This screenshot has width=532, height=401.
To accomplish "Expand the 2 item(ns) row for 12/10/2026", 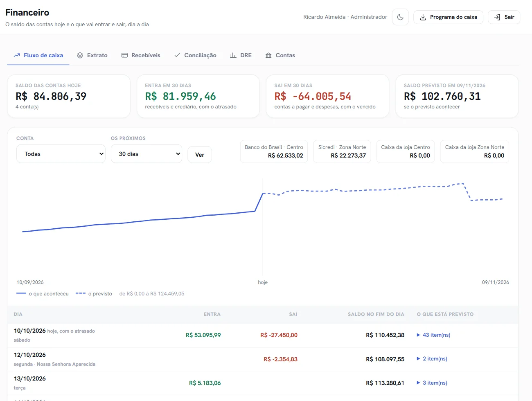I will [432, 359].
